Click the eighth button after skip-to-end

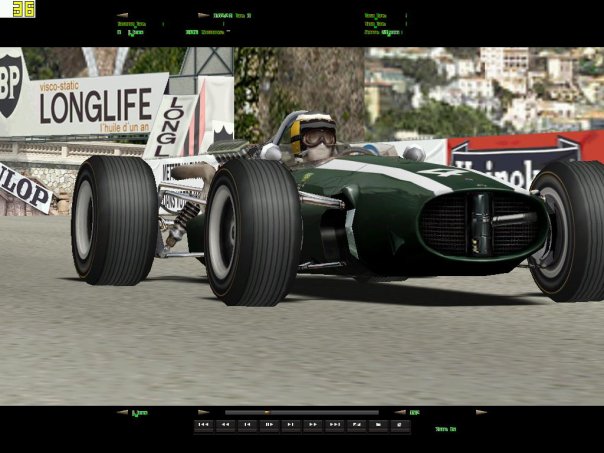pyautogui.click(x=356, y=425)
